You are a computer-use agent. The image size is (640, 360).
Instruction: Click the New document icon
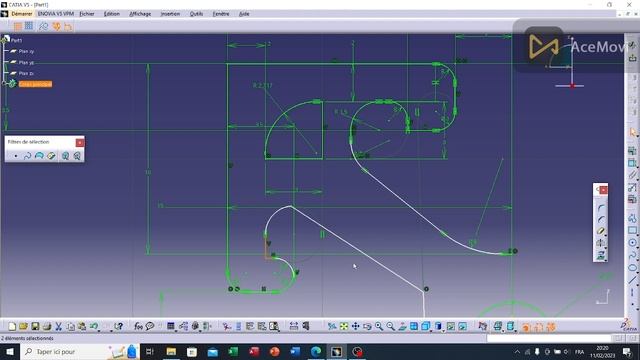(12, 326)
